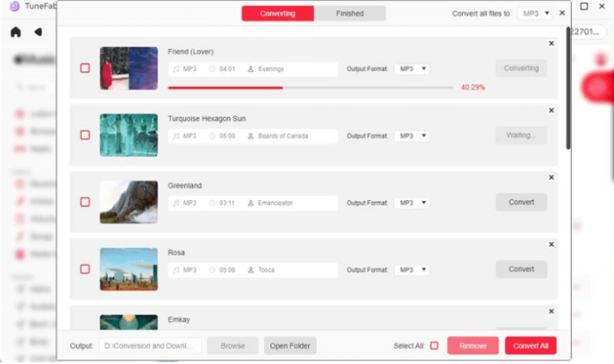Open Output Format dropdown for Rosa
Screen dimensions: 614x364
click(412, 269)
